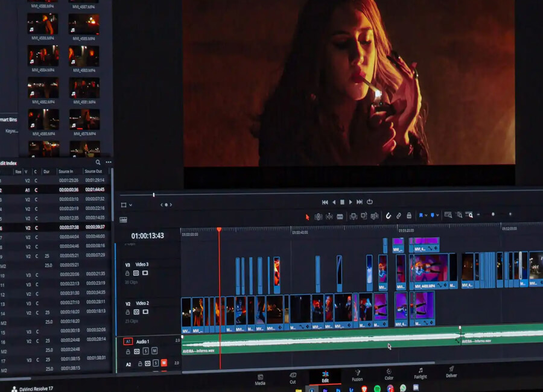543x392 pixels.
Task: Open the blue flag color dropdown
Action: 425,215
